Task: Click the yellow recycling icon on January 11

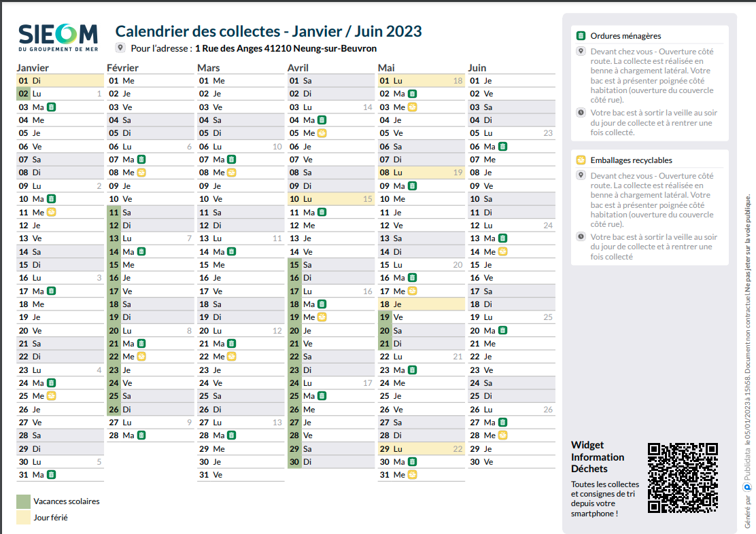Action: (x=51, y=212)
